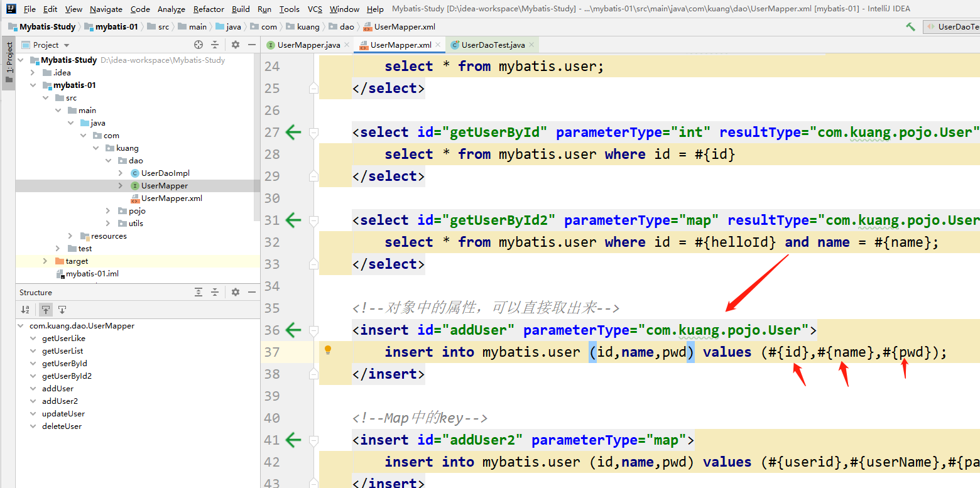Screen dimensions: 980x488
Task: Toggle the closing fold marker on line 25
Action: pyautogui.click(x=313, y=89)
